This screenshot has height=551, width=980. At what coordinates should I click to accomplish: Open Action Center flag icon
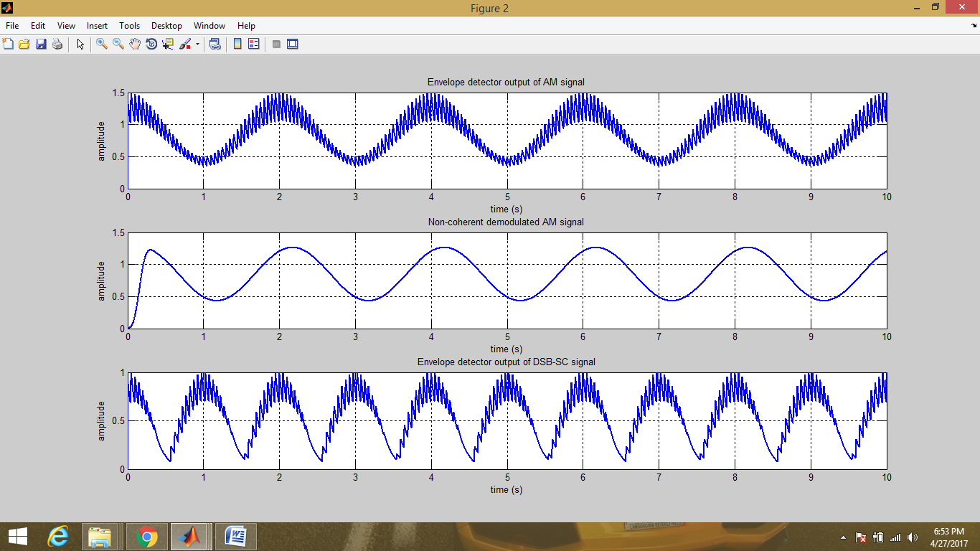tap(861, 537)
